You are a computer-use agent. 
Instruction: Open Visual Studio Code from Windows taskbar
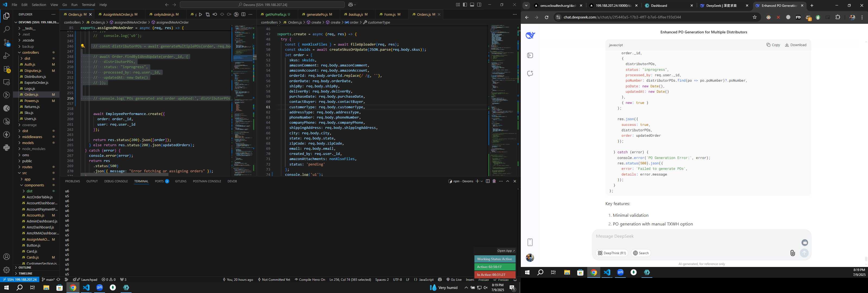[86, 288]
